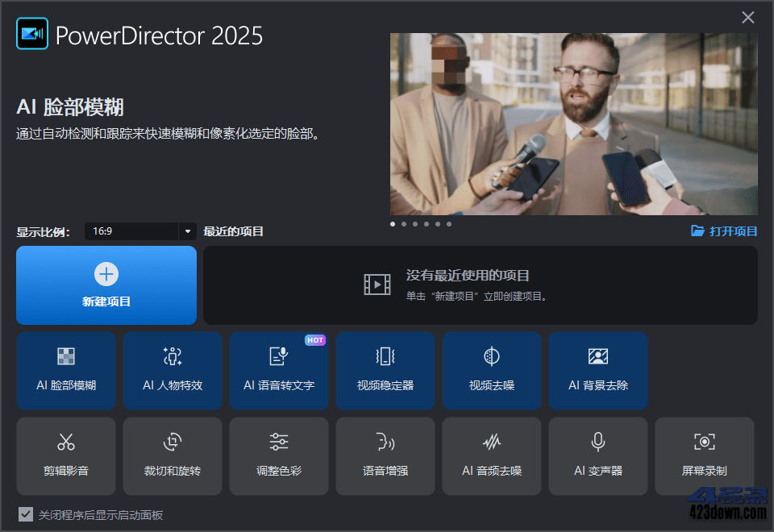Click the AI face blur preview image
Viewport: 774px width, 532px height.
click(574, 125)
